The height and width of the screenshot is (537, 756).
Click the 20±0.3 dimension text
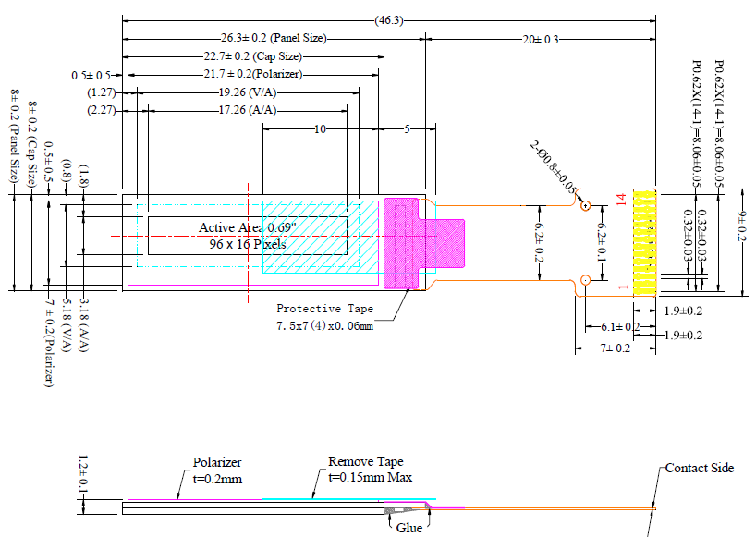pos(541,39)
